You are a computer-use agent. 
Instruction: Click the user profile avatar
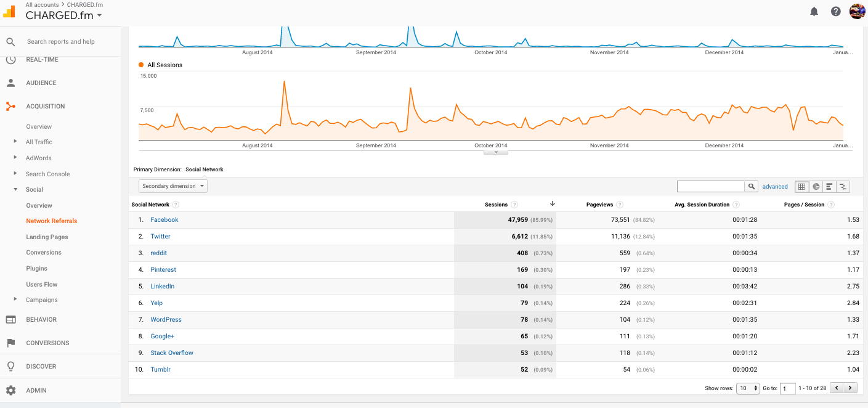click(x=857, y=11)
